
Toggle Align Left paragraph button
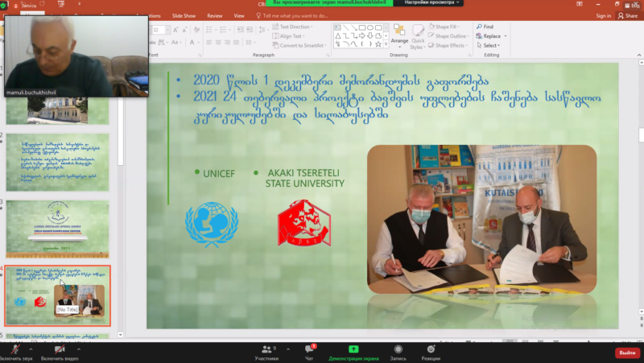coord(209,43)
